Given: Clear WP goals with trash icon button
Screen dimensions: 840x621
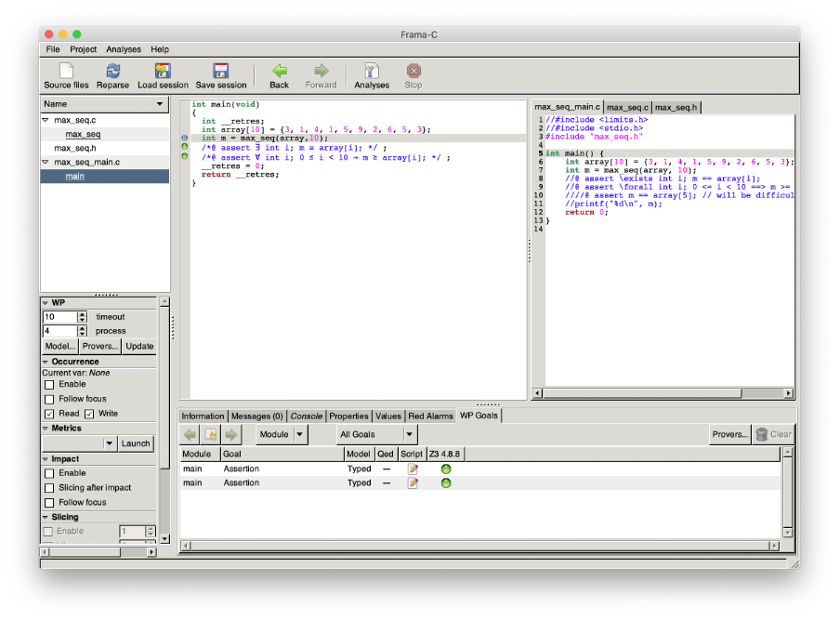Looking at the screenshot, I should coord(773,434).
